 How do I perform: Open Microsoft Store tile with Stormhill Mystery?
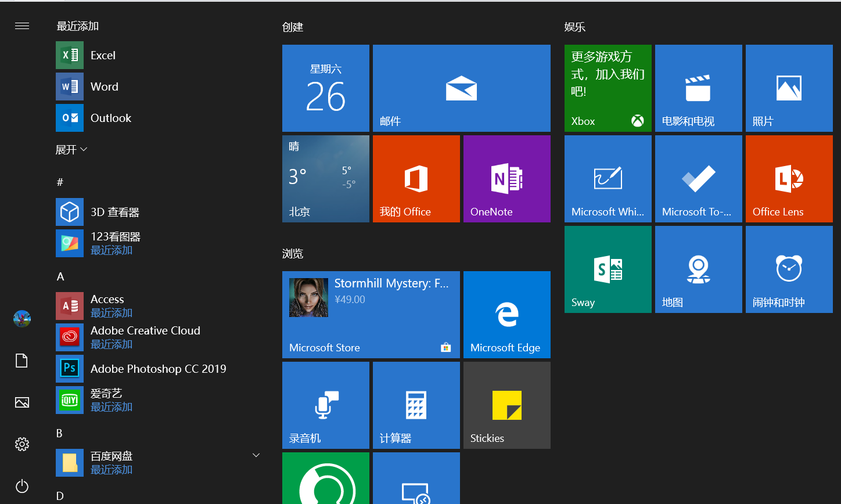click(371, 315)
